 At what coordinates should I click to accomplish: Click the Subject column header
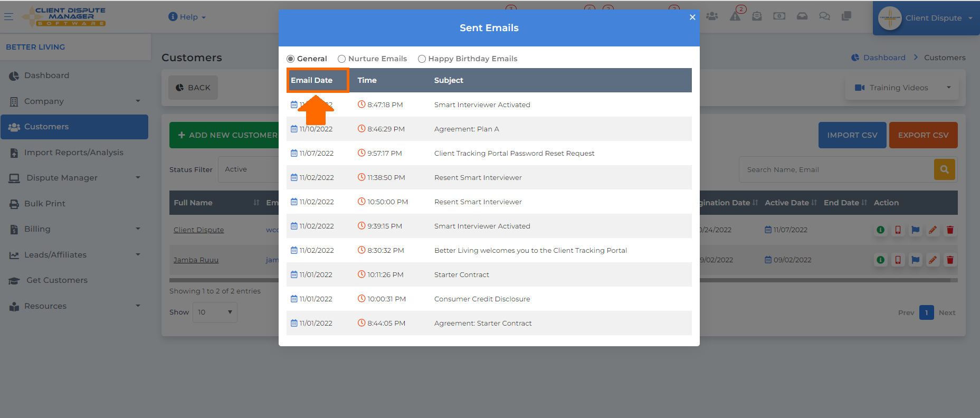(449, 80)
